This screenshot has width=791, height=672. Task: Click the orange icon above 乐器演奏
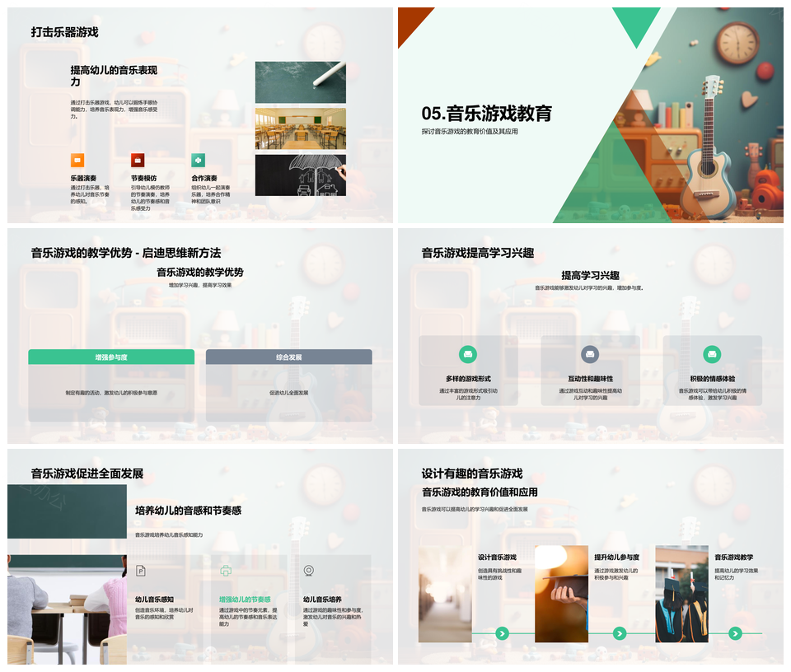coord(77,161)
